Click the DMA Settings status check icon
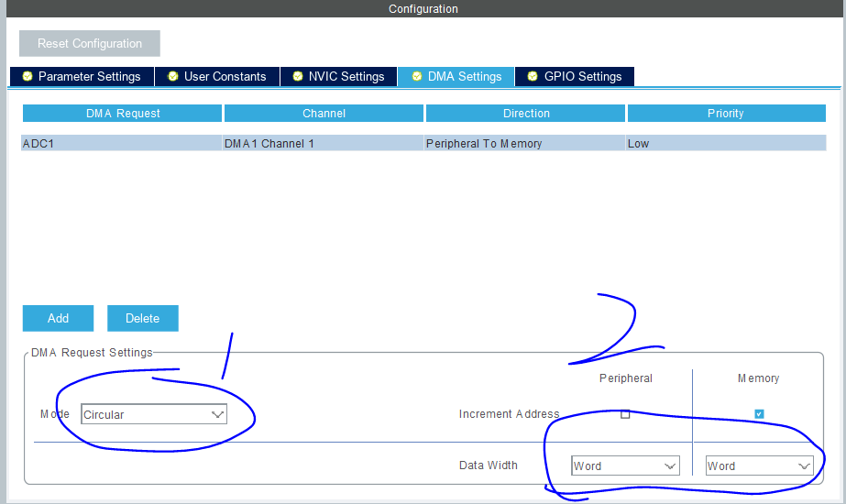 pos(417,76)
